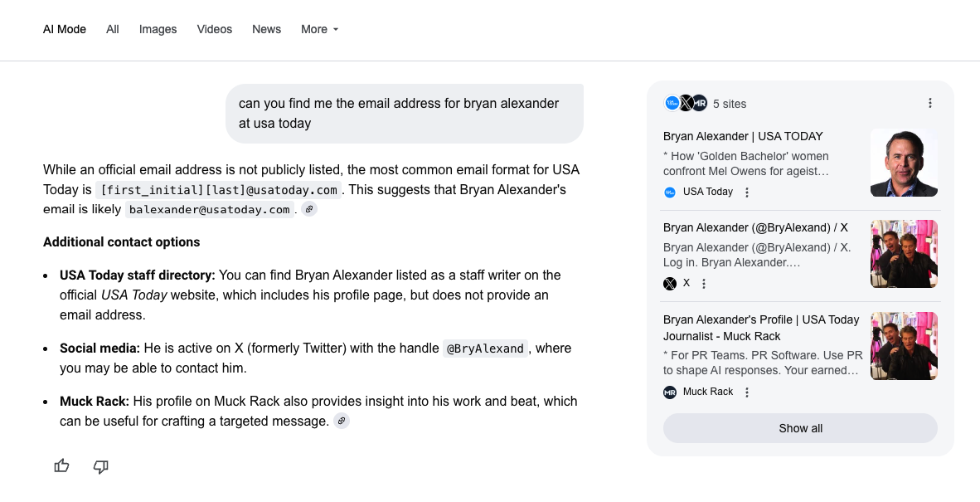Click the X profile preview image thumbnail
This screenshot has height=502, width=980.
pyautogui.click(x=903, y=254)
